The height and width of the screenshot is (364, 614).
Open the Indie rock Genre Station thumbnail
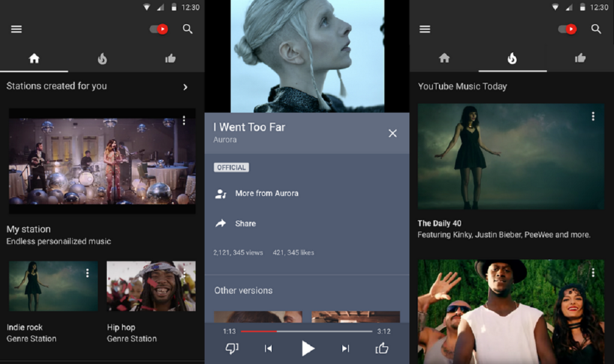(53, 286)
